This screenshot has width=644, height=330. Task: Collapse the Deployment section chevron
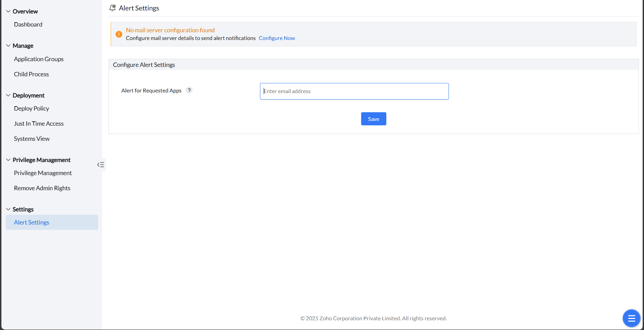tap(8, 95)
